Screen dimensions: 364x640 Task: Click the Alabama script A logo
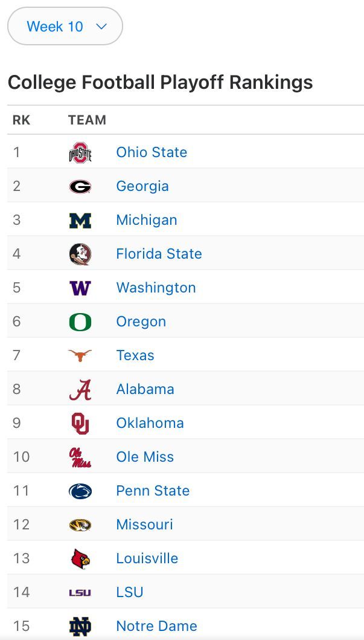click(80, 390)
